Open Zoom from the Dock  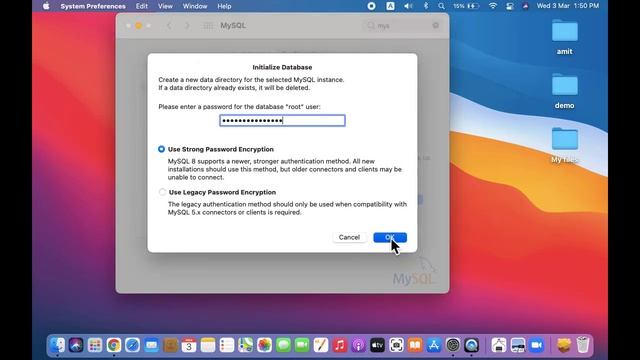(x=536, y=345)
